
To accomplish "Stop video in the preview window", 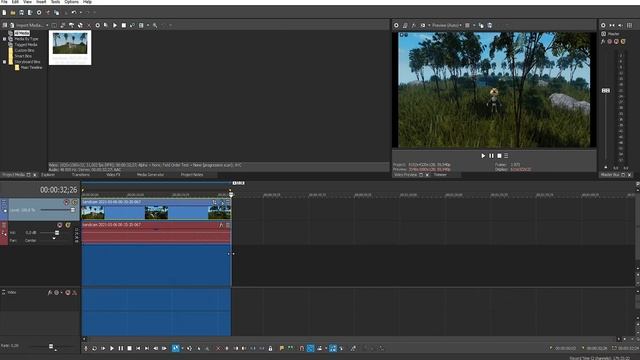I will tap(499, 156).
